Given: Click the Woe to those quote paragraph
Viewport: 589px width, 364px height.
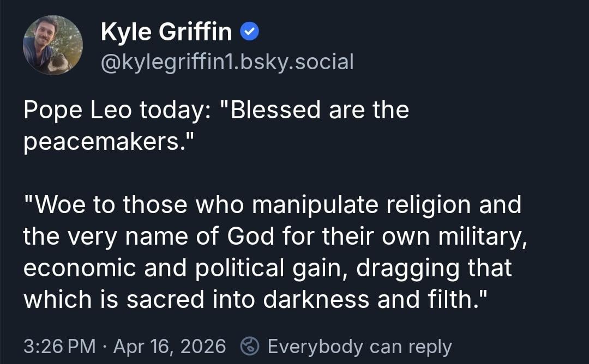Looking at the screenshot, I should click(x=272, y=252).
